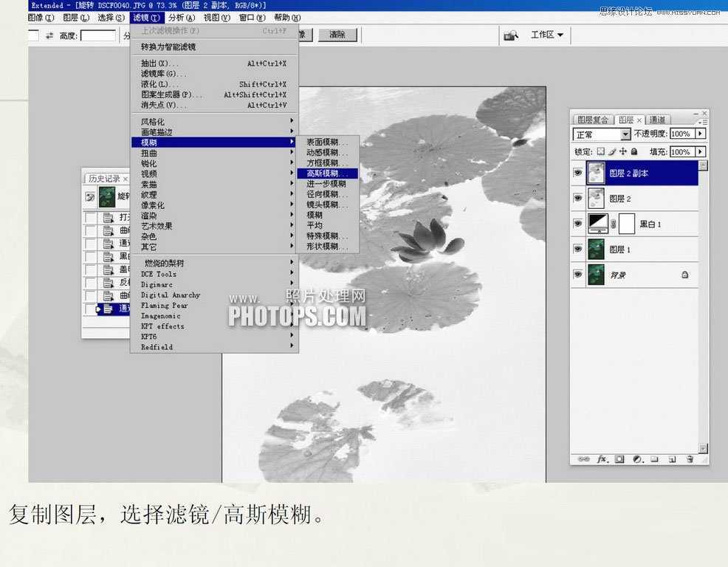The height and width of the screenshot is (567, 728).
Task: Hide the 背景 layer
Action: (578, 275)
